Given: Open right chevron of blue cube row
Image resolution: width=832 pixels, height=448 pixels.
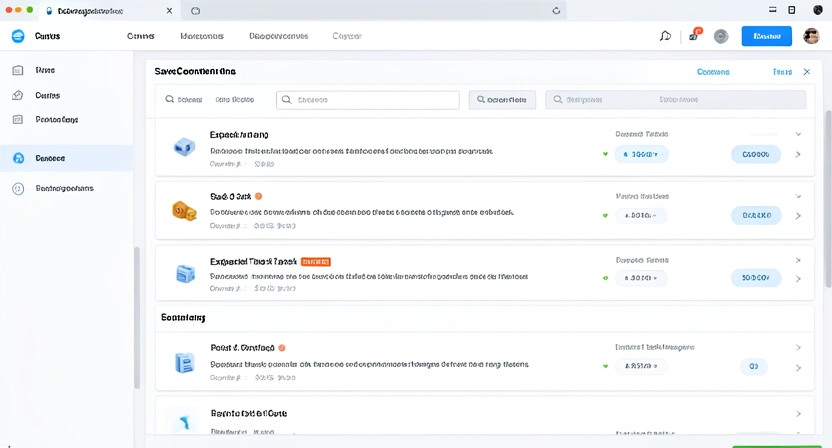Looking at the screenshot, I should click(798, 154).
